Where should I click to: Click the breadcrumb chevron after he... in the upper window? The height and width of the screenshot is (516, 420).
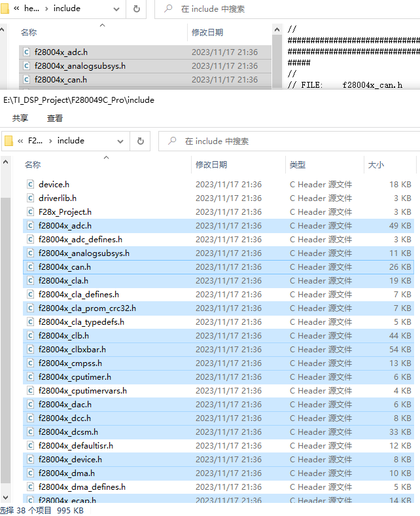(x=46, y=9)
